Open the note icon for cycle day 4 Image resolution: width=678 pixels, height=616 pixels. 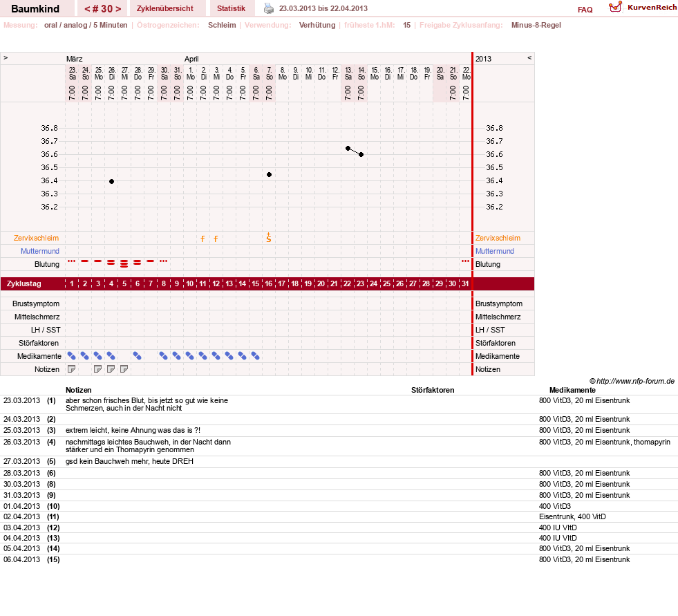pos(111,369)
